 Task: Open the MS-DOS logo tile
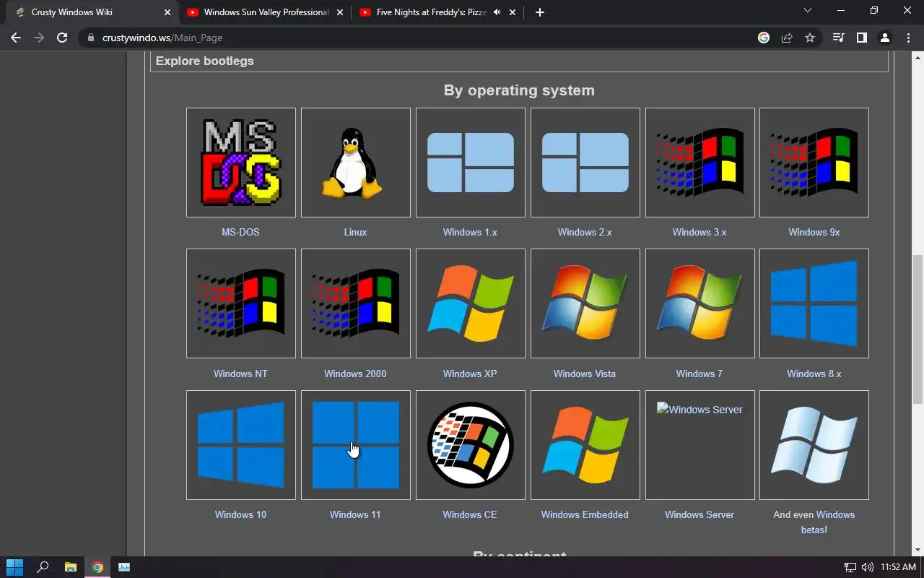click(x=241, y=163)
